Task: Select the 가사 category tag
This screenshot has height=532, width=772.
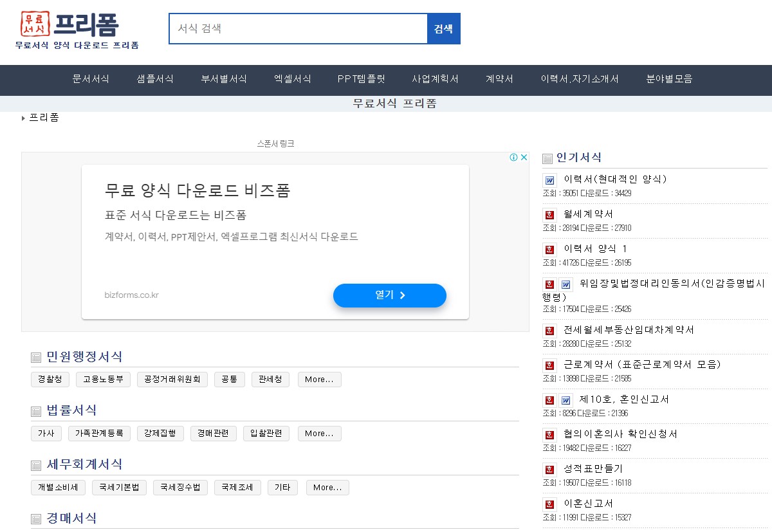Action: [46, 434]
